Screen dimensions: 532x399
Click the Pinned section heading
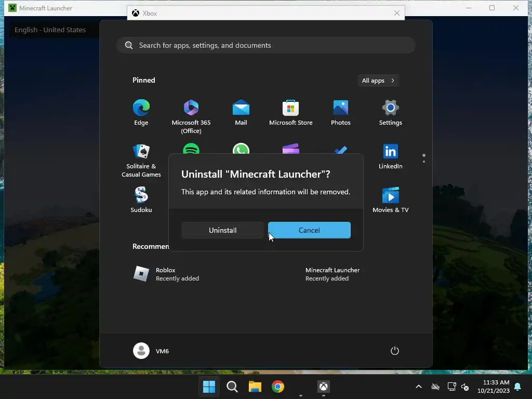click(143, 80)
